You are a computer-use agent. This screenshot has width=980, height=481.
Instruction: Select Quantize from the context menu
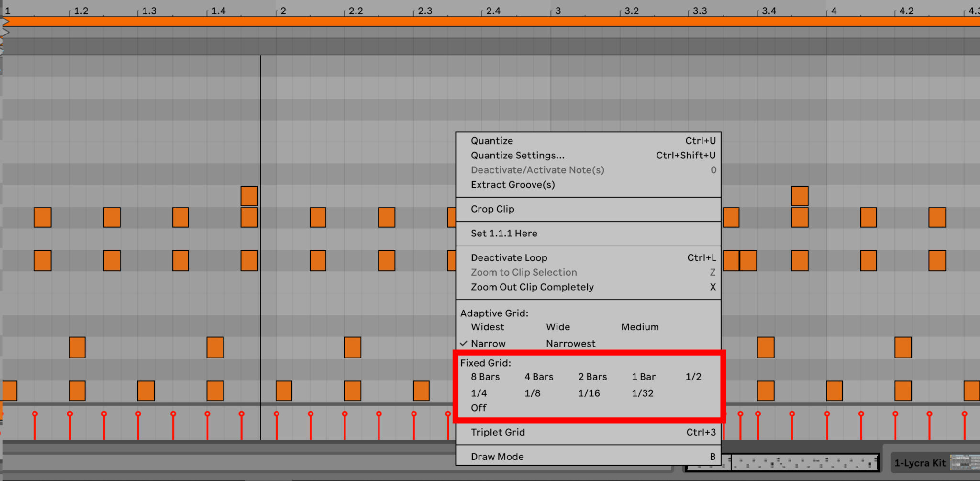click(492, 140)
